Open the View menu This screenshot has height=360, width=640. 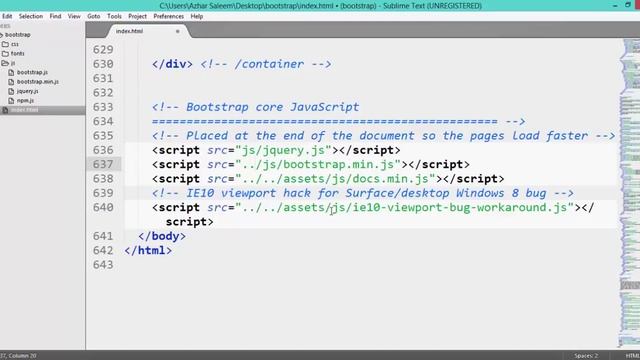coord(74,16)
